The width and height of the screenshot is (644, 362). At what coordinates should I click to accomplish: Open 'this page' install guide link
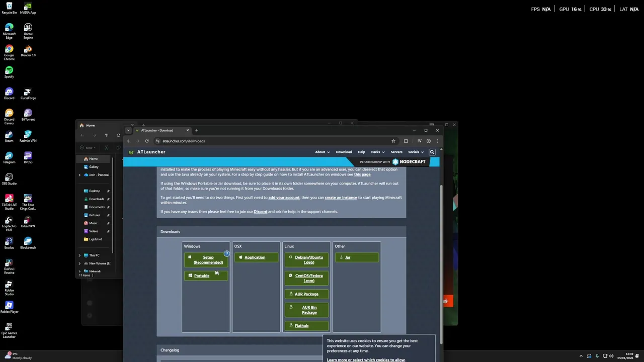point(362,174)
